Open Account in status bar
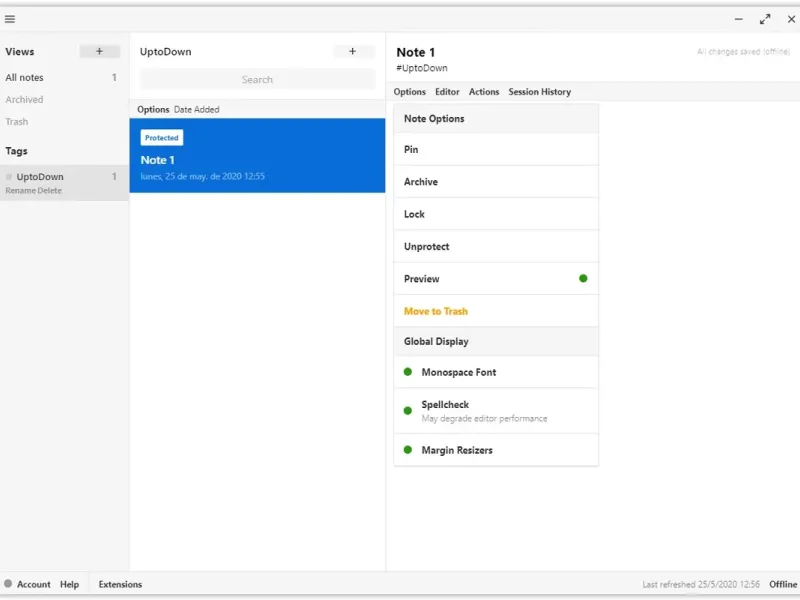Screen dimensions: 800x600 (x=34, y=584)
